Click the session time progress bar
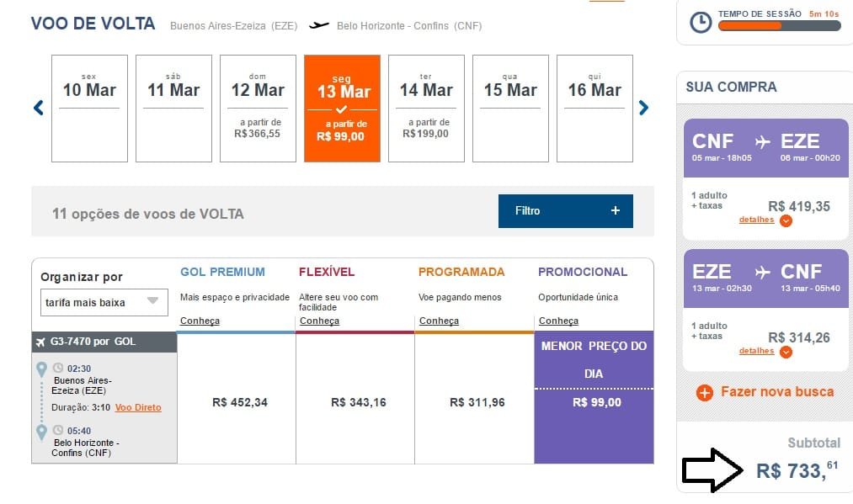Image resolution: width=853 pixels, height=504 pixels. pos(778,26)
